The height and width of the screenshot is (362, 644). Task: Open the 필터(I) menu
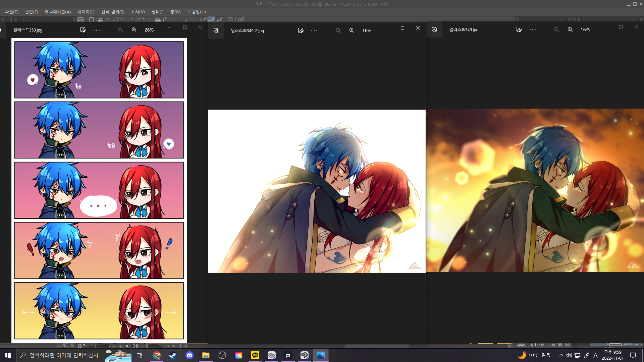pos(157,12)
